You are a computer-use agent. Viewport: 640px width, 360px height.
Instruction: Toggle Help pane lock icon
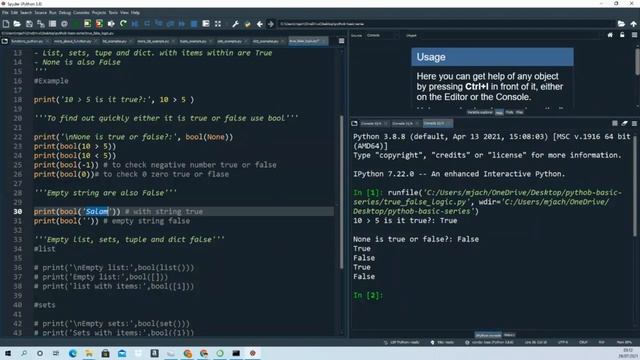622,36
